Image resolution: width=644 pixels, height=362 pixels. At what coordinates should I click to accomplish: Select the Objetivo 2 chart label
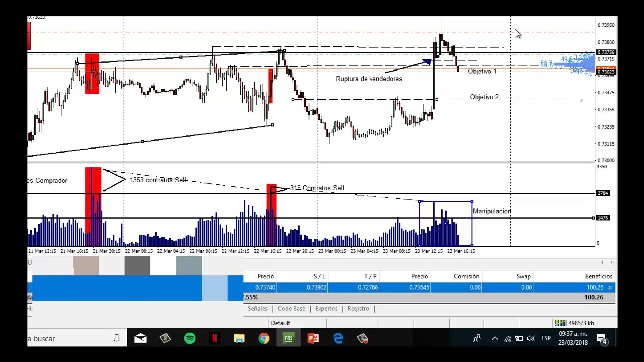pos(484,97)
